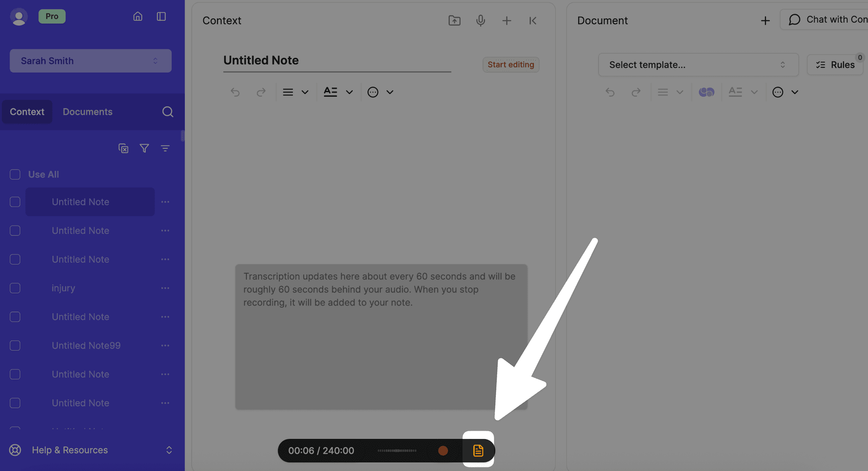868x471 pixels.
Task: Select the checkbox for Untitled Note99
Action: (15, 345)
